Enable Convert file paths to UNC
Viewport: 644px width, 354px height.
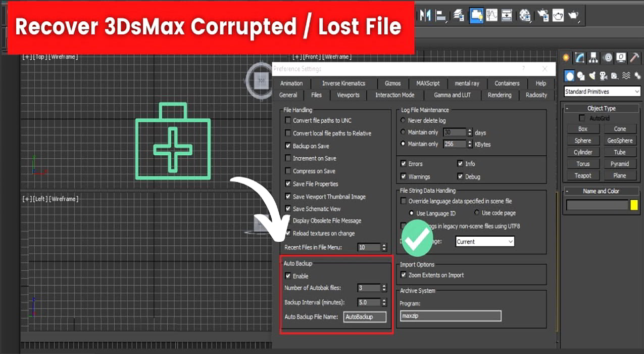288,120
